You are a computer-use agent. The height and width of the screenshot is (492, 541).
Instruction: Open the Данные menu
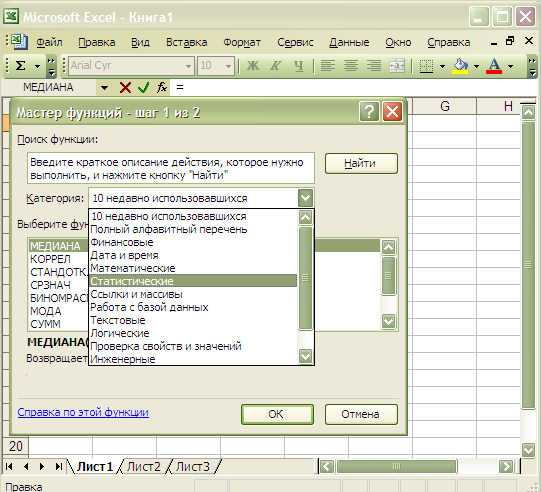(x=349, y=42)
